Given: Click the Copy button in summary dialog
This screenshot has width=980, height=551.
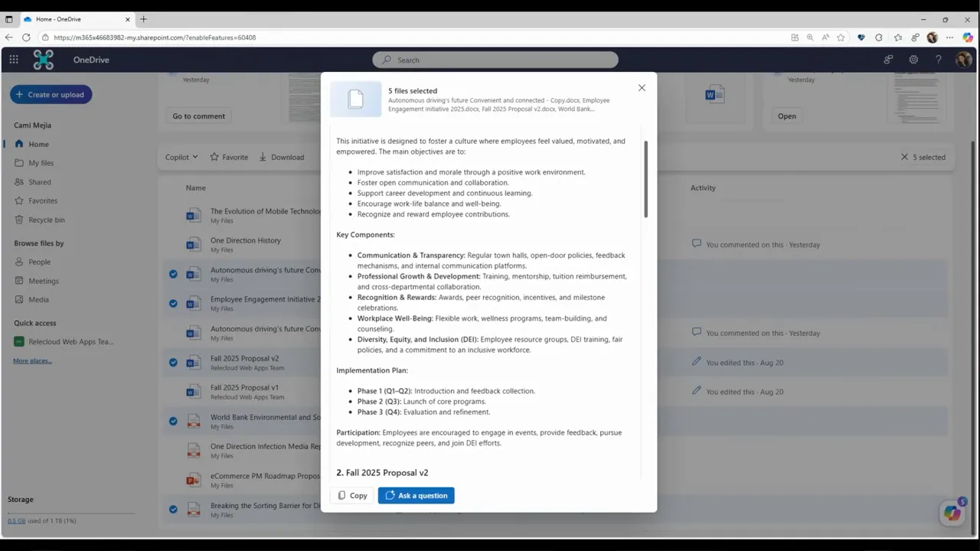Looking at the screenshot, I should [x=352, y=496].
